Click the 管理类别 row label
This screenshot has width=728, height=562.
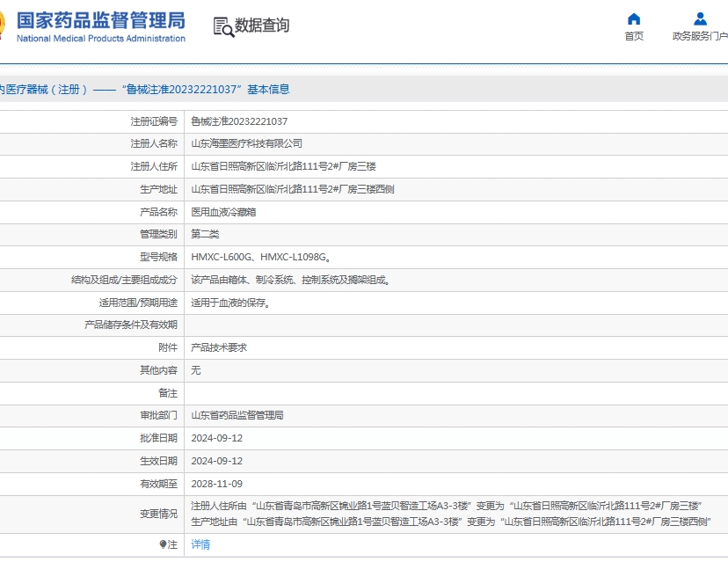pos(158,234)
